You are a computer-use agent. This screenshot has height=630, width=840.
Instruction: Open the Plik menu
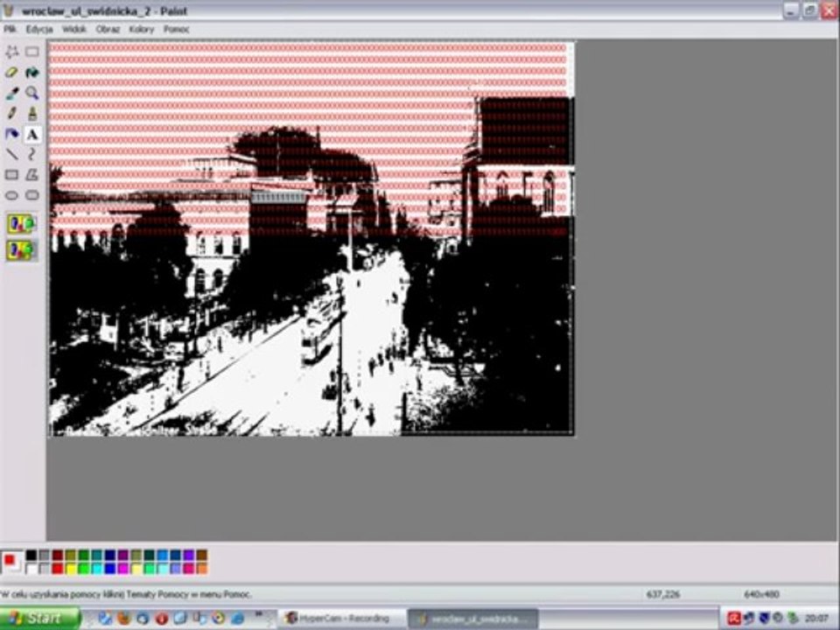coord(10,29)
